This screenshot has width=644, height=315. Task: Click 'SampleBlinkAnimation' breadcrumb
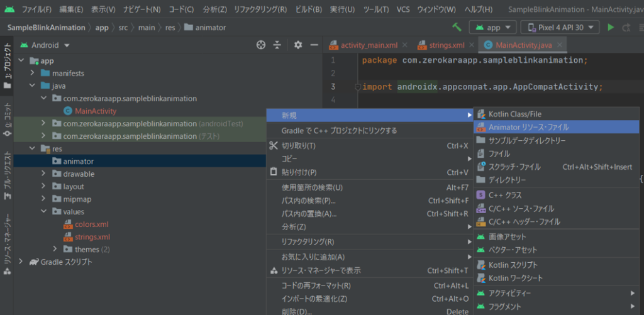pyautogui.click(x=46, y=28)
